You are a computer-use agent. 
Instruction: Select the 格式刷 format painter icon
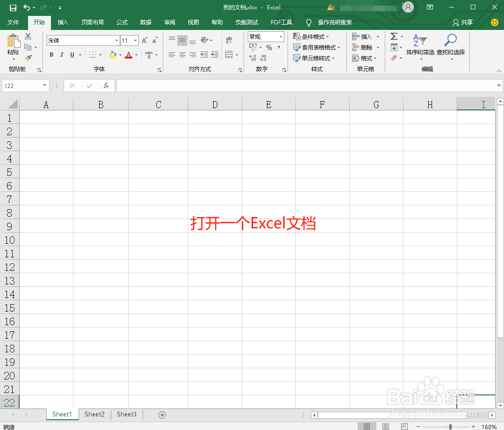point(28,58)
